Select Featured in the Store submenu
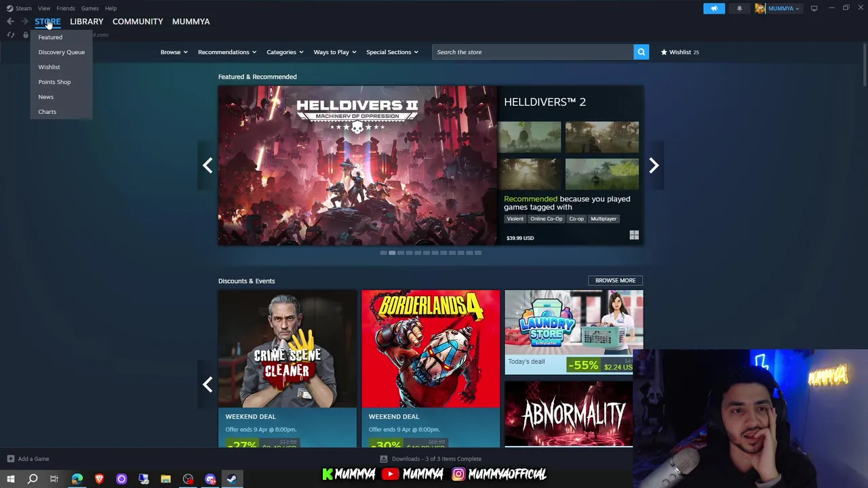This screenshot has height=488, width=868. (50, 37)
